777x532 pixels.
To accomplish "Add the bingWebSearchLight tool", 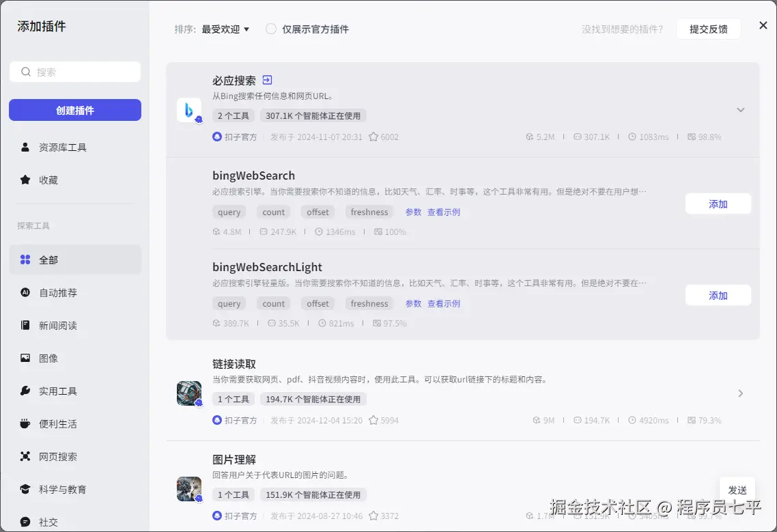I will click(718, 296).
